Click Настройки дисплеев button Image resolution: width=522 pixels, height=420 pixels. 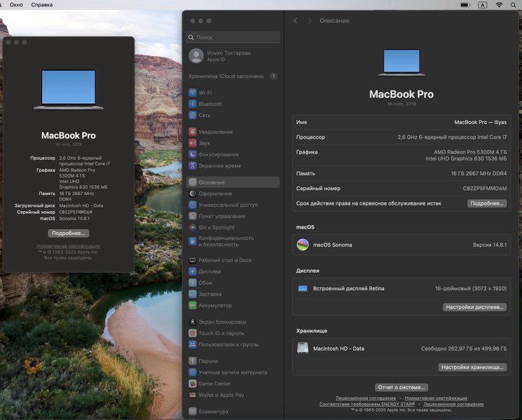(x=475, y=307)
